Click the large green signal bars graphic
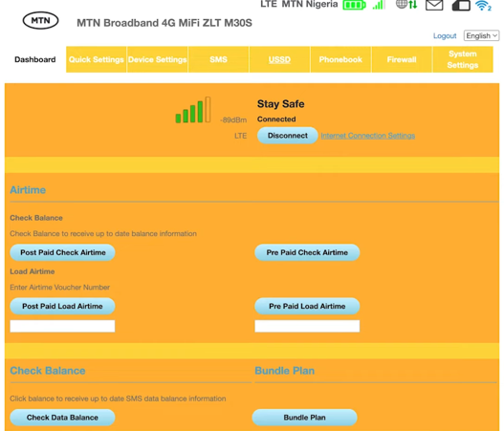The height and width of the screenshot is (431, 504). click(193, 110)
